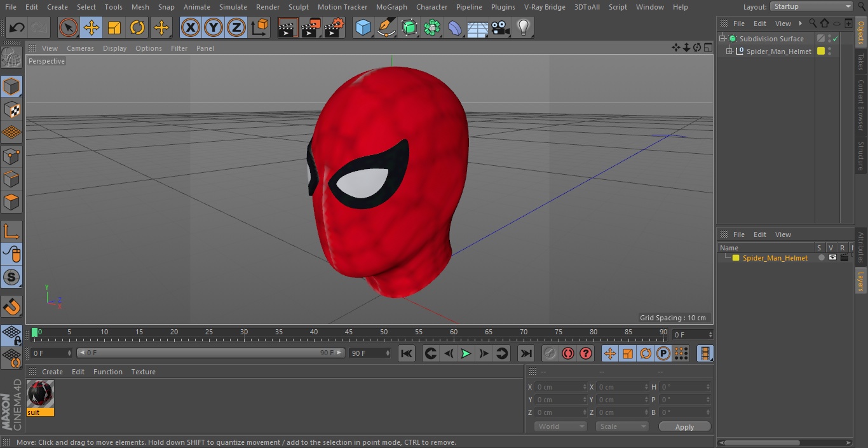Play the animation forwards
Viewport: 868px width, 448px height.
point(466,353)
